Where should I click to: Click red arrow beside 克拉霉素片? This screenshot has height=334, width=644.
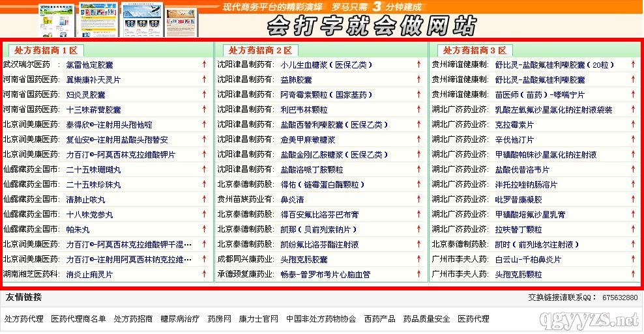(x=632, y=124)
